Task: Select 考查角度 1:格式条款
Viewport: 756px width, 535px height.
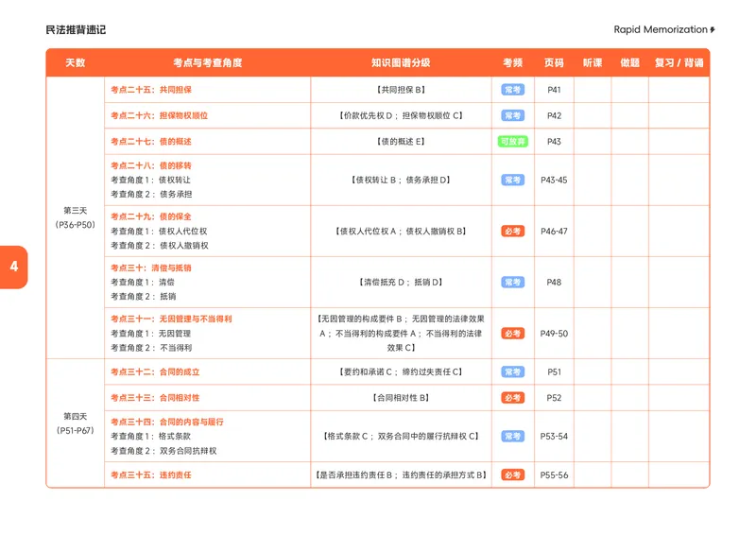Action: click(x=151, y=436)
